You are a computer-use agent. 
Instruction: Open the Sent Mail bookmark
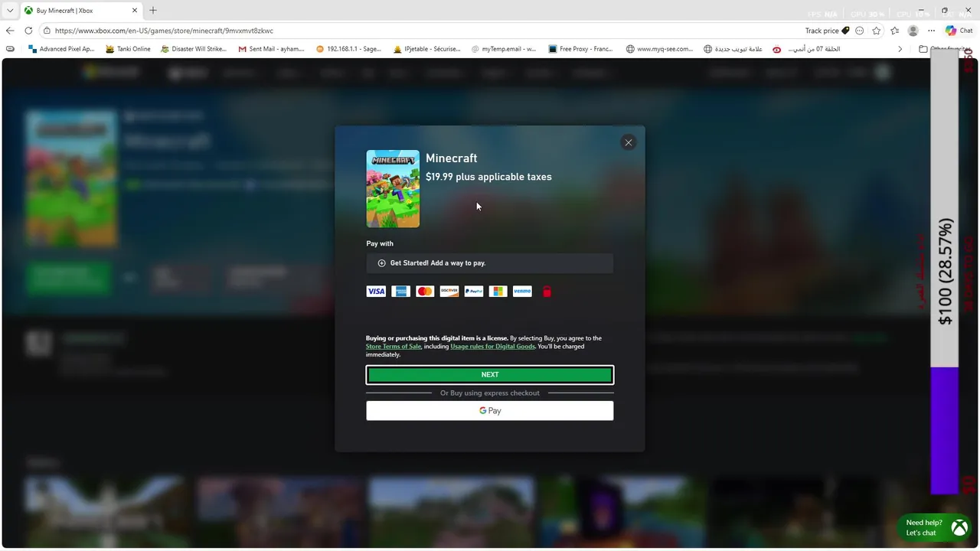coord(271,49)
